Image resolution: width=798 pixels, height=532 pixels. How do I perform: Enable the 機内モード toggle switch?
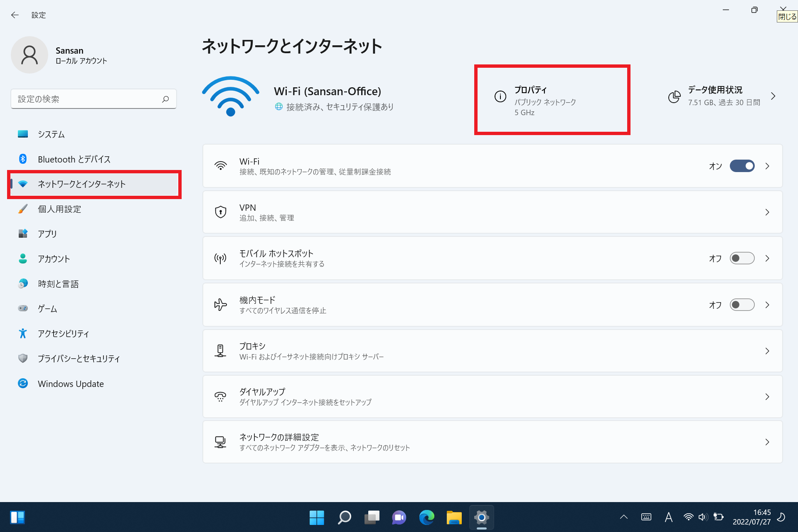tap(742, 305)
